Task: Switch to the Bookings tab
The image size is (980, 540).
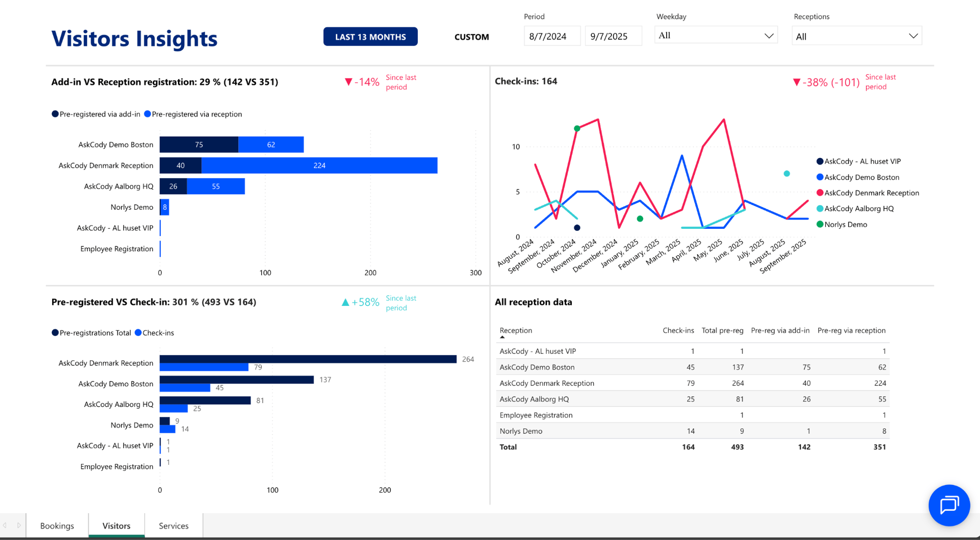Action: (57, 525)
